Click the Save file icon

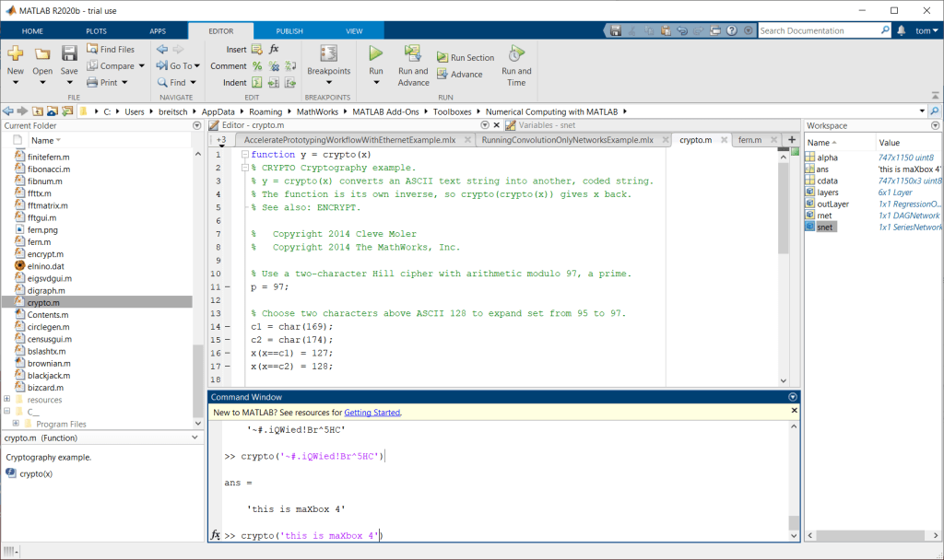click(x=69, y=54)
